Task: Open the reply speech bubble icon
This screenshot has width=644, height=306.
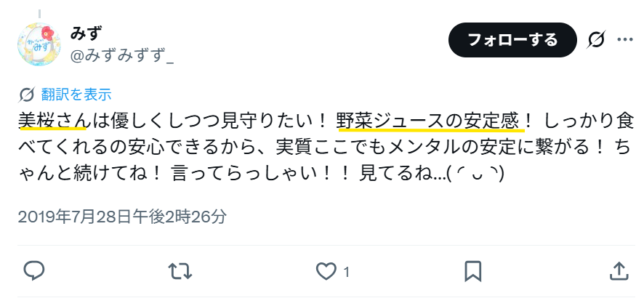Action: pyautogui.click(x=34, y=271)
